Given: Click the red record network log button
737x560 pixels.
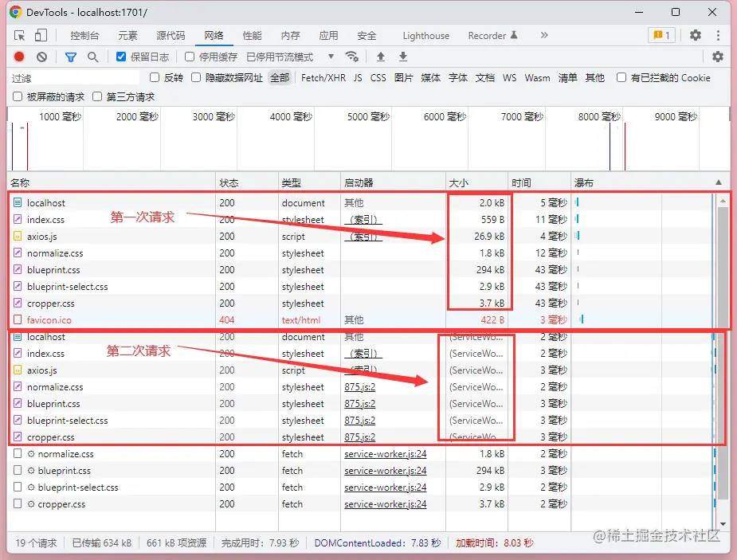Looking at the screenshot, I should [19, 57].
